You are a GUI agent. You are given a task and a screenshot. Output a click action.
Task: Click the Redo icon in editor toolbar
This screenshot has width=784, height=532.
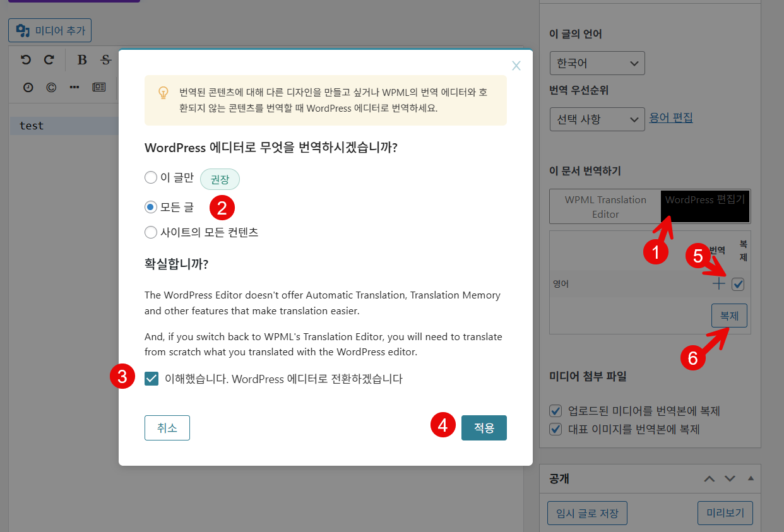pyautogui.click(x=49, y=60)
